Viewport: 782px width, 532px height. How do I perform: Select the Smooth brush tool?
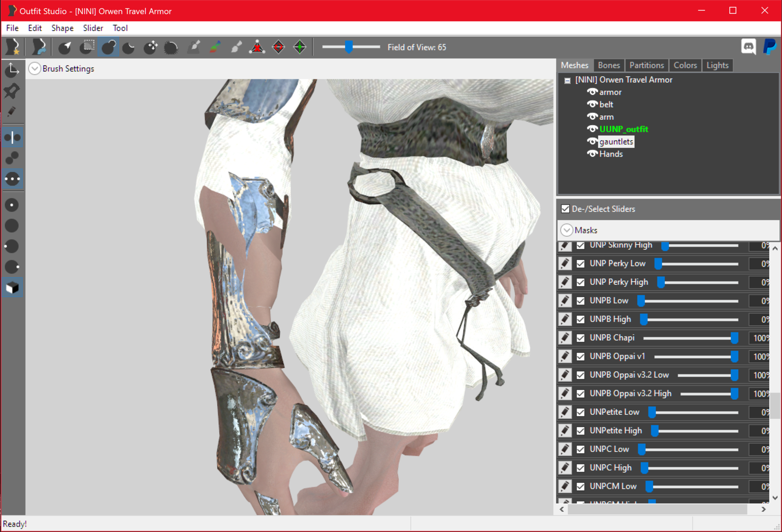[172, 47]
